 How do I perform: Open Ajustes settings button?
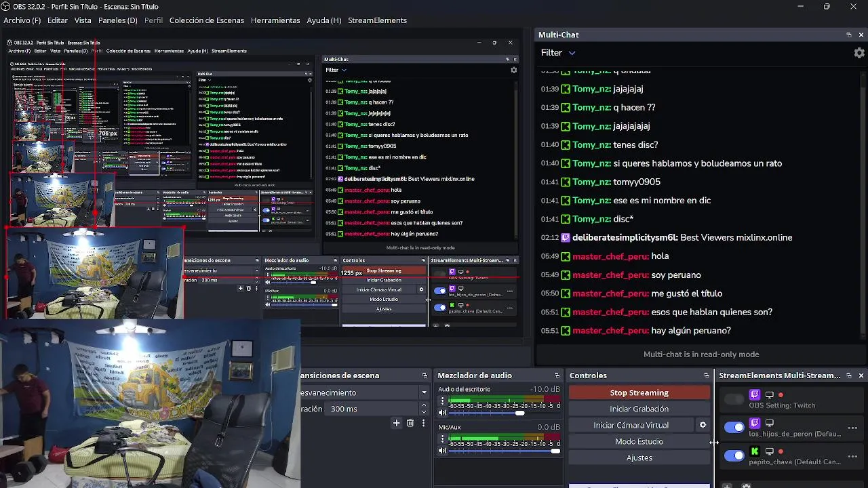639,457
